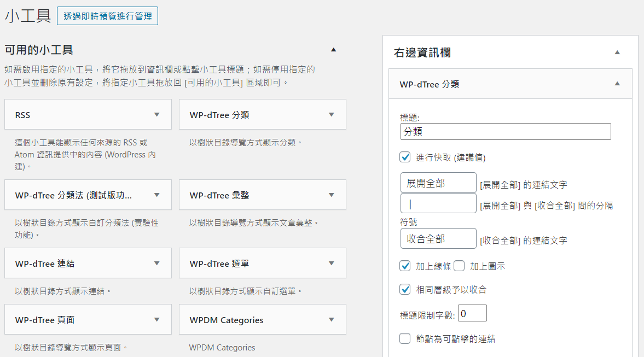Expand the WP-dTree 連結 widget

[157, 263]
